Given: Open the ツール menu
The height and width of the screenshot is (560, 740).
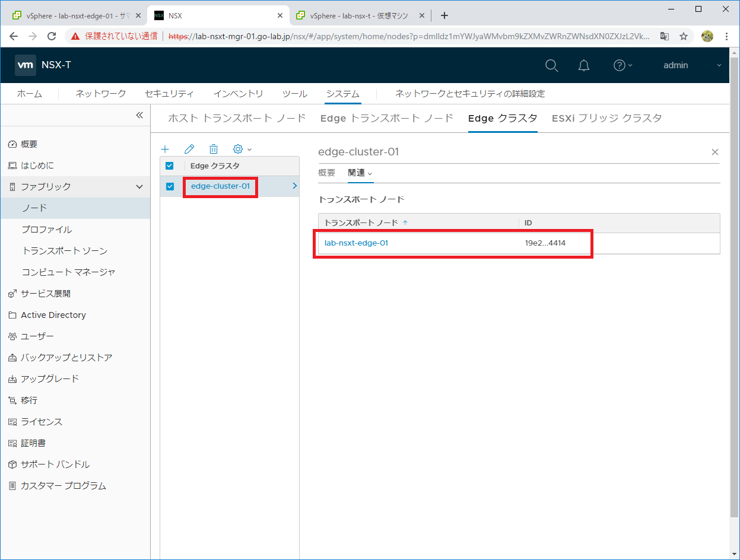Looking at the screenshot, I should tap(294, 94).
